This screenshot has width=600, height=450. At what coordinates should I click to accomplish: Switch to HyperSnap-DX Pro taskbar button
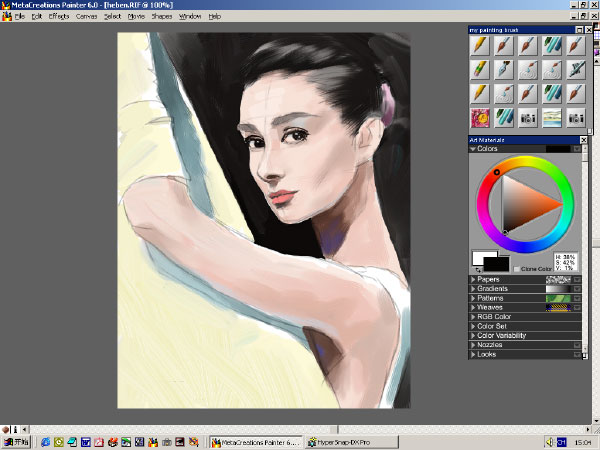(352, 442)
